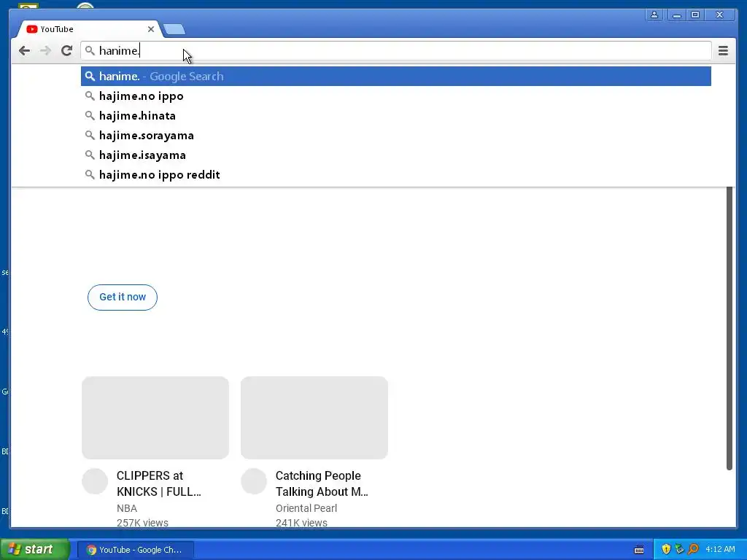Click the taskbar clock showing 4:12 AM
The height and width of the screenshot is (560, 747).
720,549
